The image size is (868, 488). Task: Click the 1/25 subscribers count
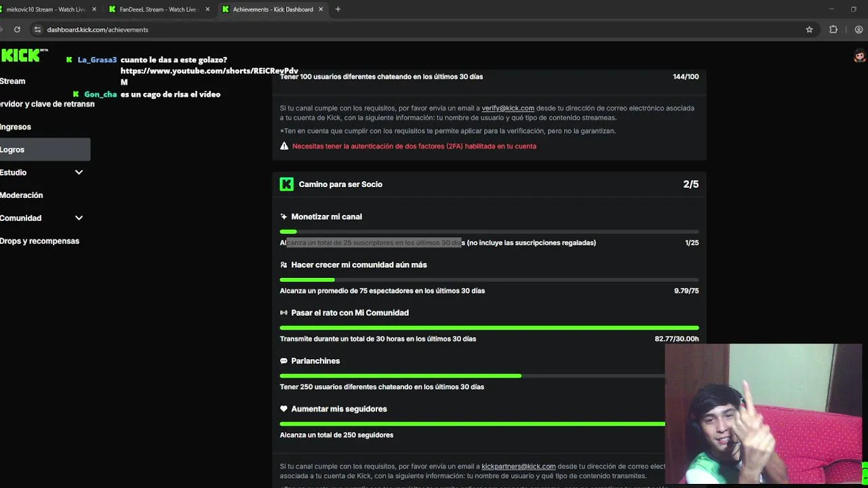click(x=692, y=243)
